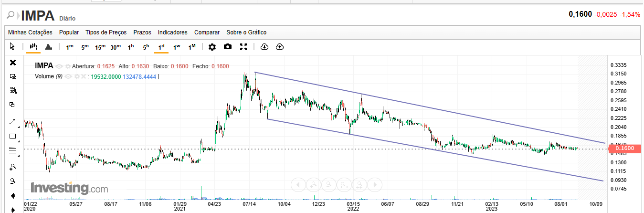Select 1 hour timeframe
Image resolution: width=644 pixels, height=213 pixels.
131,47
